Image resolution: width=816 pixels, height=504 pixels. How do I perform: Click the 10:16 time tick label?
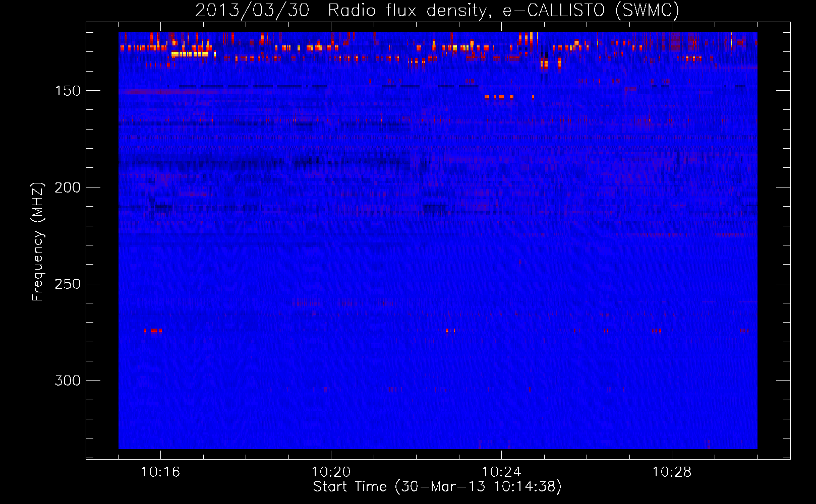click(160, 472)
